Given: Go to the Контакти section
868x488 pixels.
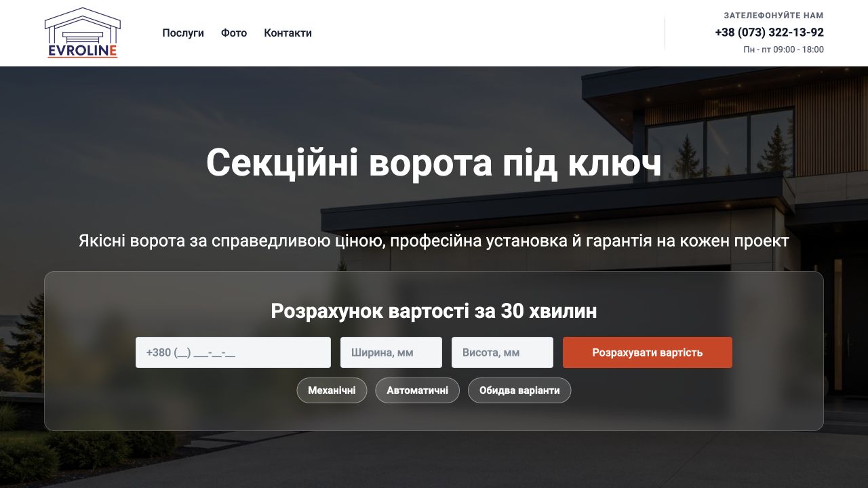Looking at the screenshot, I should pyautogui.click(x=288, y=33).
